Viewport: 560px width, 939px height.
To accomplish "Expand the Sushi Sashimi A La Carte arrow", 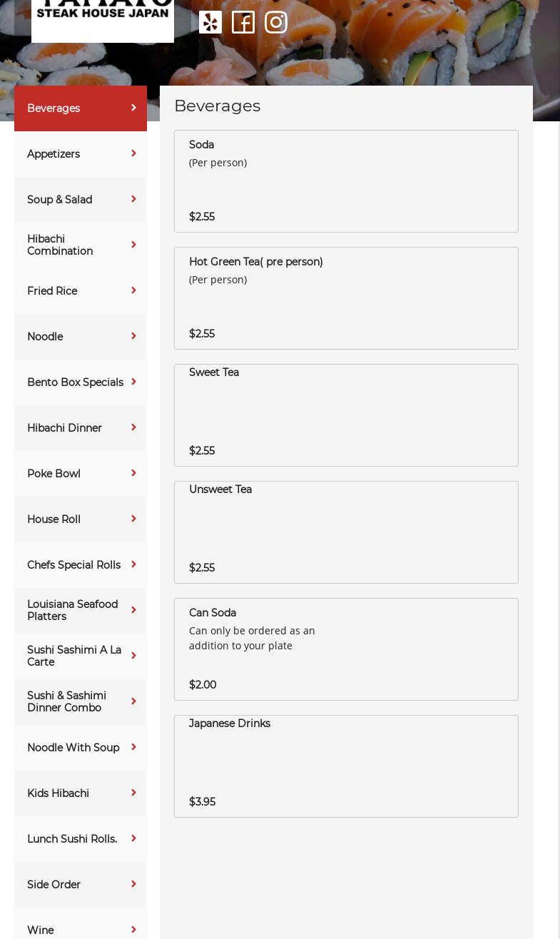I will pos(133,656).
